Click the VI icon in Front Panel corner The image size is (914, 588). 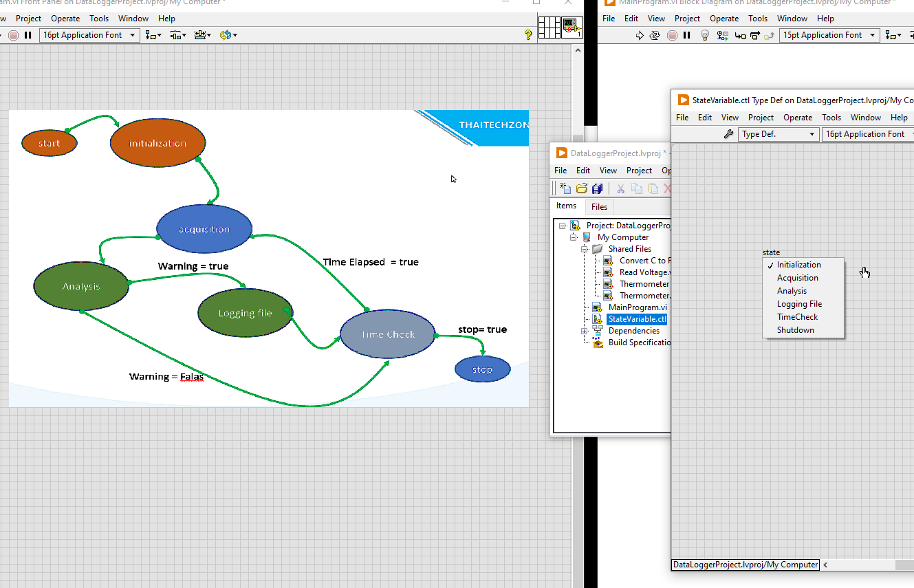point(572,28)
